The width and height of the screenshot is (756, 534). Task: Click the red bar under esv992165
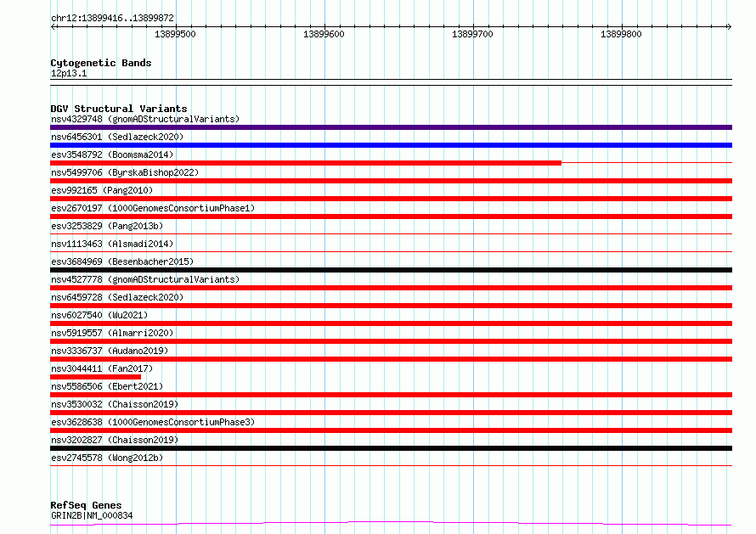tap(391, 199)
